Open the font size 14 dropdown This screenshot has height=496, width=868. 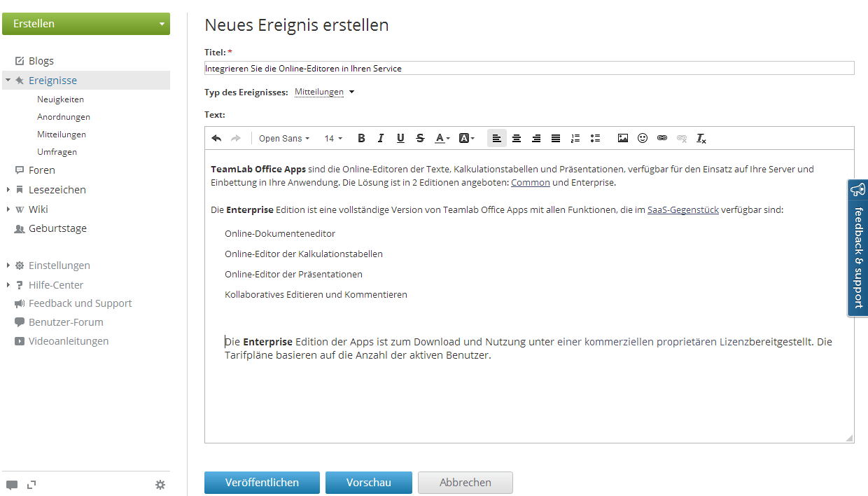pyautogui.click(x=333, y=138)
